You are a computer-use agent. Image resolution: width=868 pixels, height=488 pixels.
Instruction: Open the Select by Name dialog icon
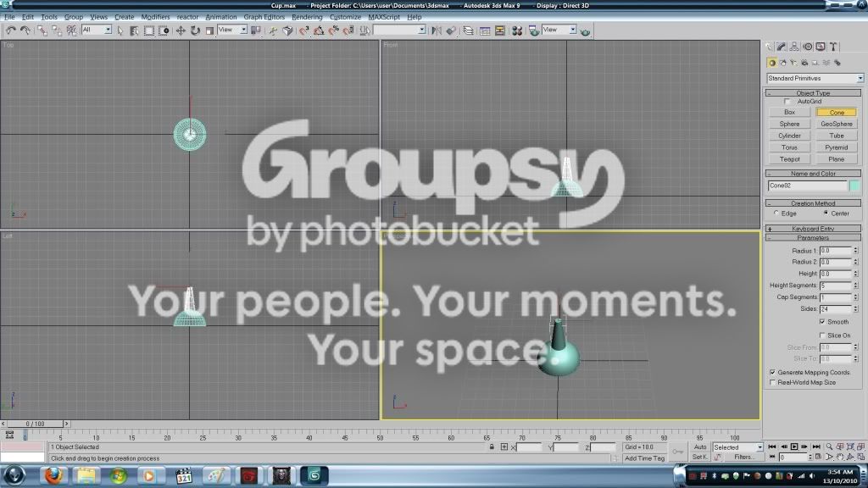[x=134, y=31]
